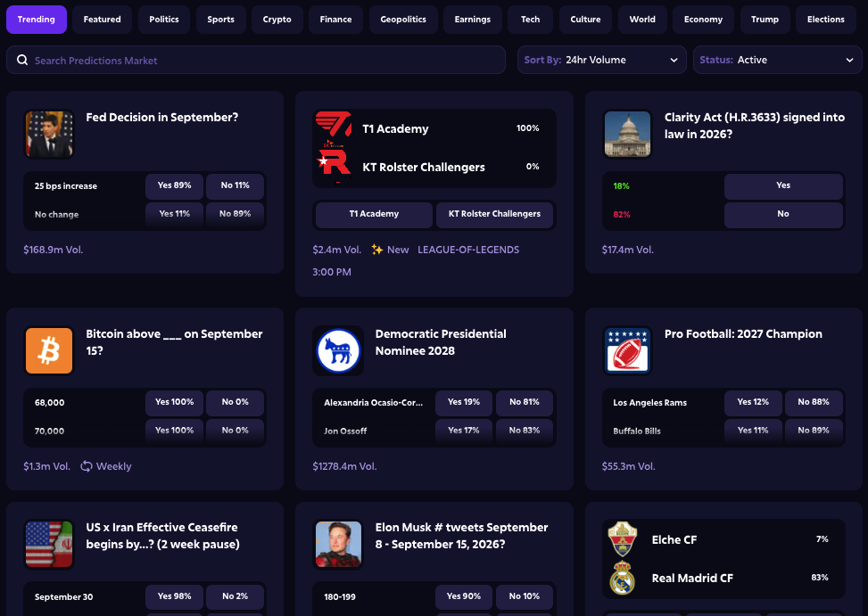Screen dimensions: 868x616
Task: Choose Yes 89% for 25 bps increase
Action: 174,185
